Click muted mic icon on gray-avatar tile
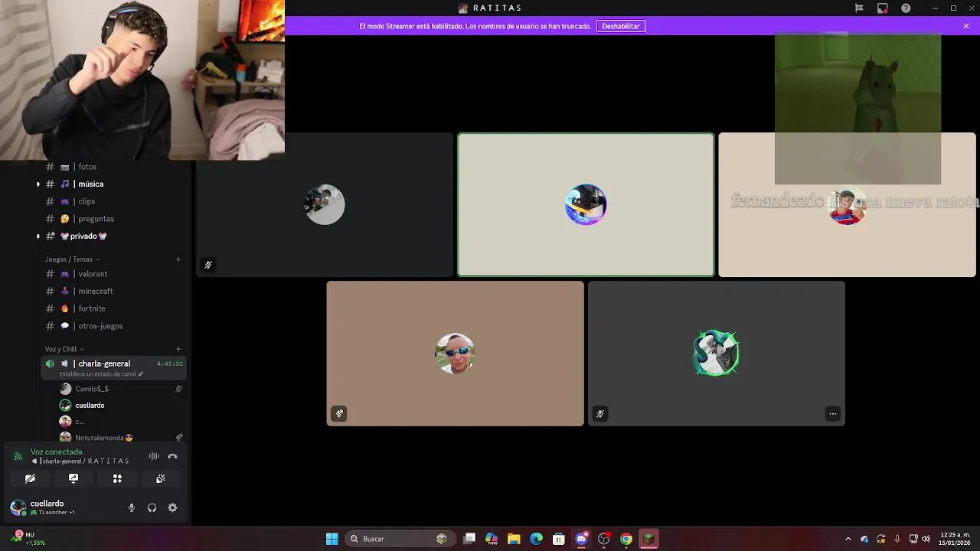 click(x=208, y=265)
